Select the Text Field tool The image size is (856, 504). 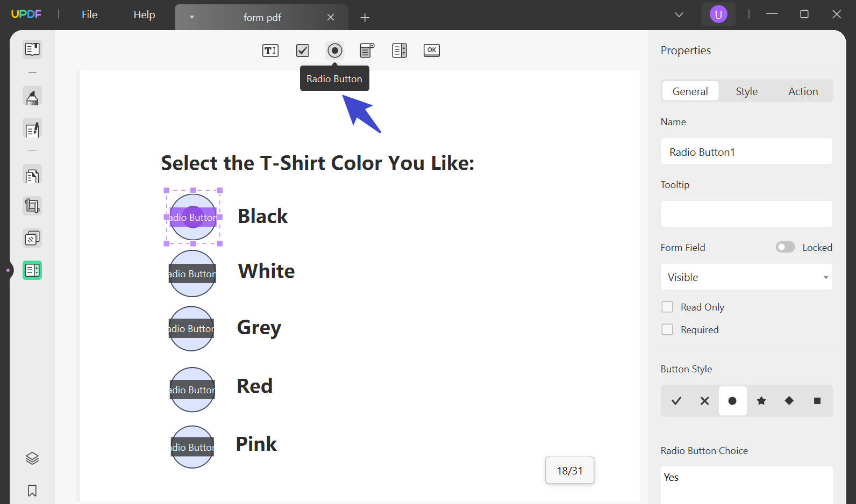pyautogui.click(x=270, y=51)
